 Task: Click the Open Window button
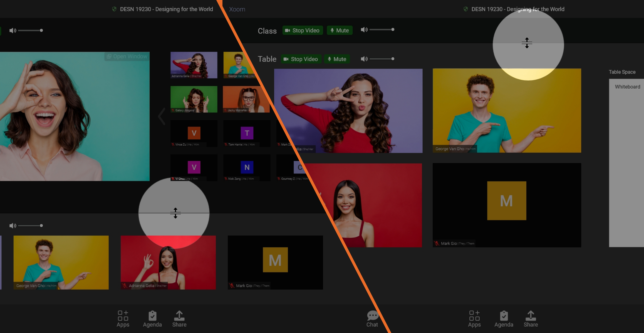[x=127, y=56]
